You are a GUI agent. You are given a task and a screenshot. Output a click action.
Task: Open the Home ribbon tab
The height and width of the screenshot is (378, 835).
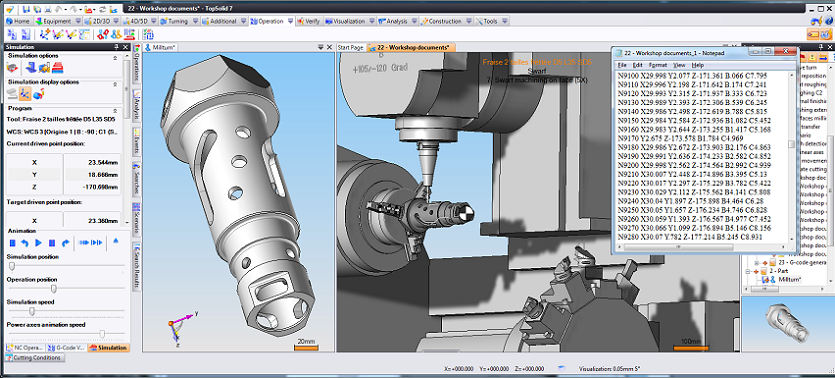coord(19,21)
